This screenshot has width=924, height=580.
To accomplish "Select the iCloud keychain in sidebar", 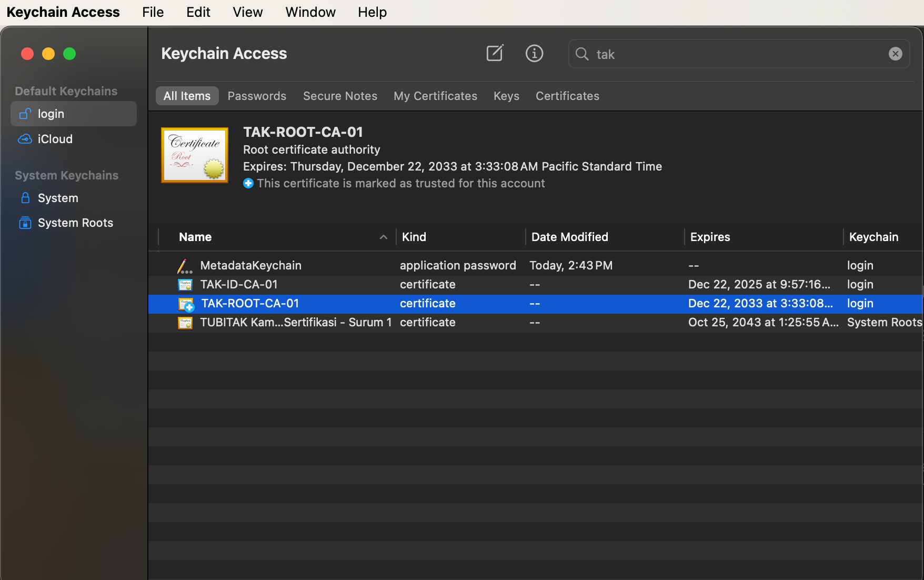I will click(x=74, y=139).
